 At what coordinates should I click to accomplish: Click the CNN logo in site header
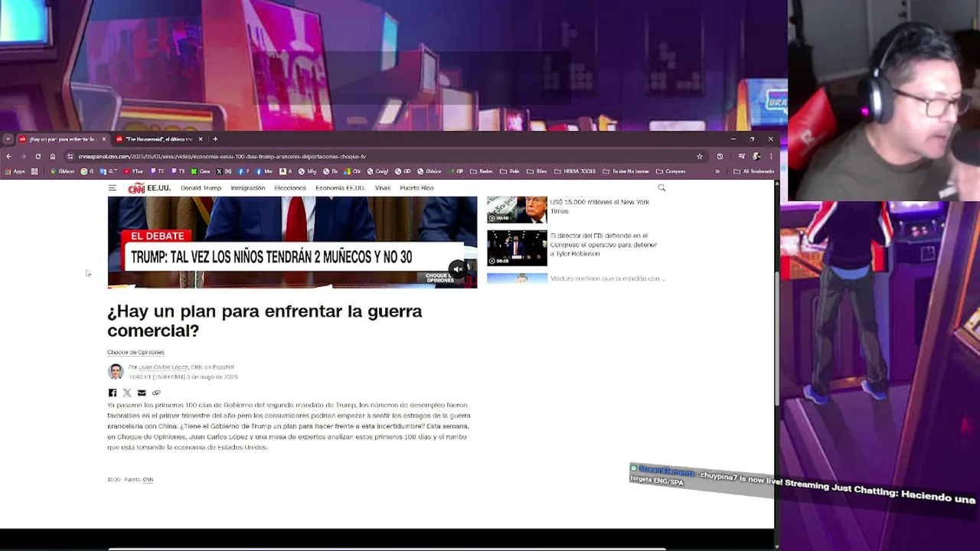136,188
